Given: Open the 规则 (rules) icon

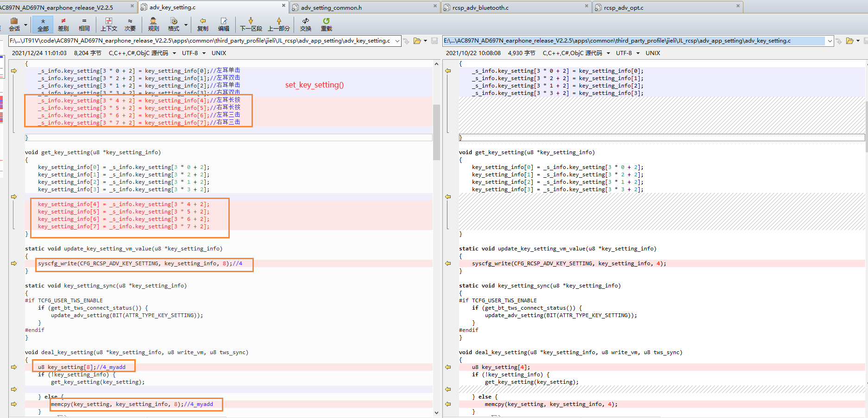Looking at the screenshot, I should click(153, 25).
